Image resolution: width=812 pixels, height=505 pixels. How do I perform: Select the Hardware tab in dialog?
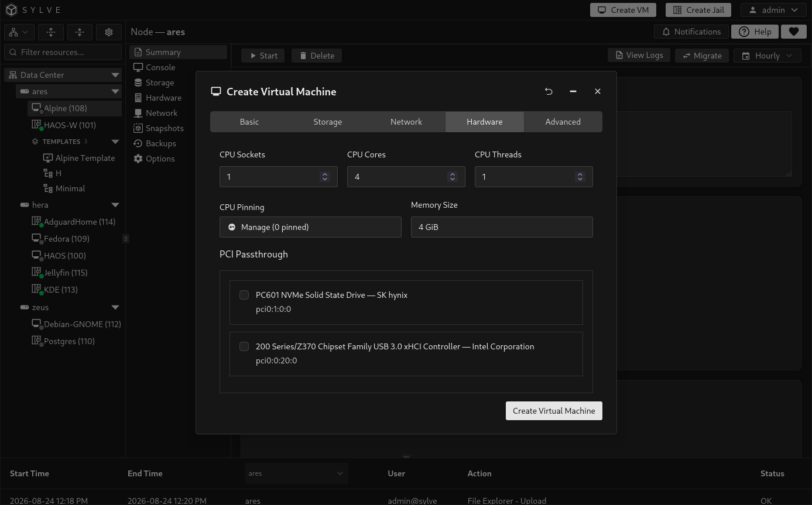click(x=485, y=122)
